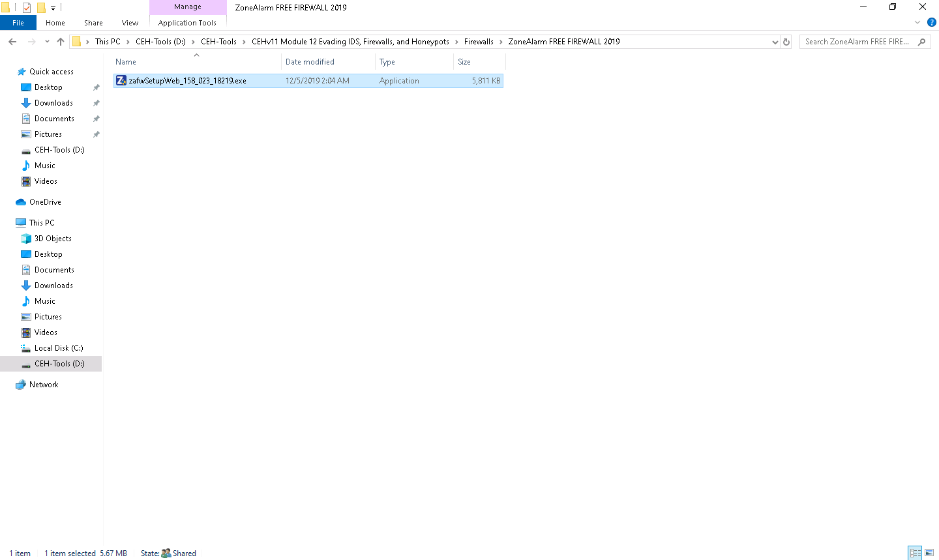Expand the chevron after Firewalls breadcrumb
The width and height of the screenshot is (939, 560).
pos(501,42)
